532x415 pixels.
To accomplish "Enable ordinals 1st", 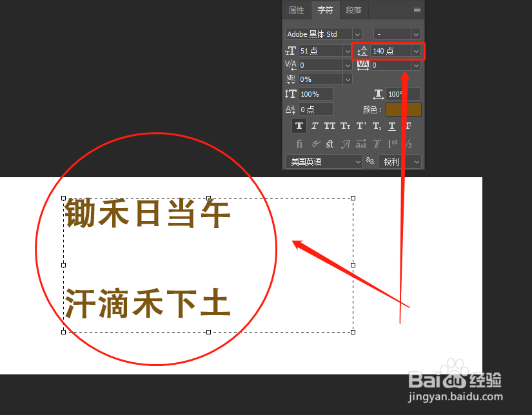I will point(392,144).
